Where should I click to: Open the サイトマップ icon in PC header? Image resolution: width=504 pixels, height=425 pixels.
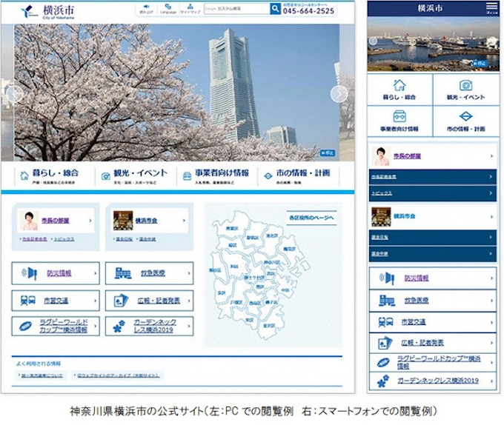(190, 10)
